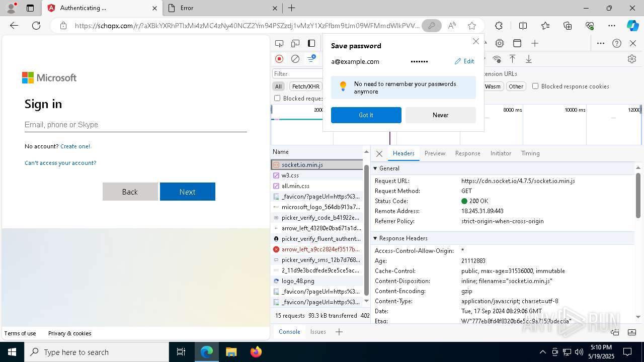This screenshot has height=362, width=644.
Task: Click Never in Save password popup
Action: point(441,115)
